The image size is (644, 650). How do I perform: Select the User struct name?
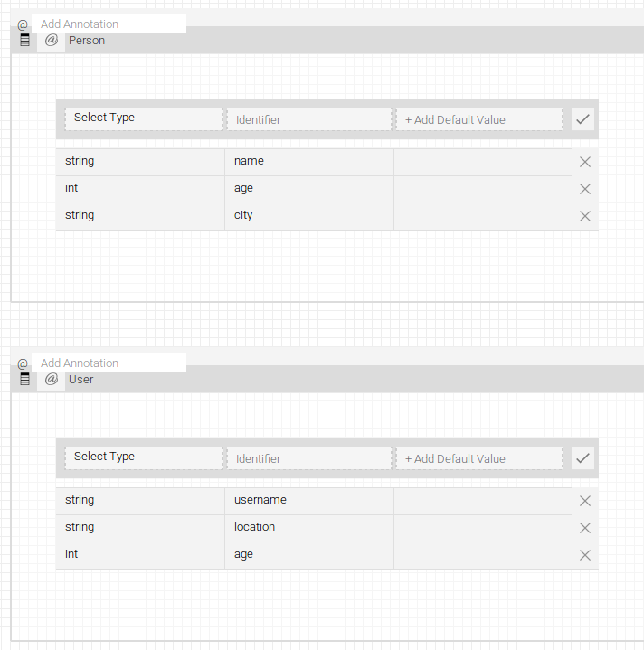click(80, 380)
